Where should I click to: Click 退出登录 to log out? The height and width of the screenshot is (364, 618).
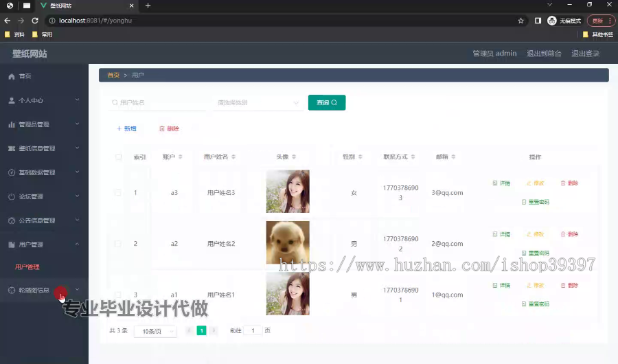pyautogui.click(x=585, y=54)
